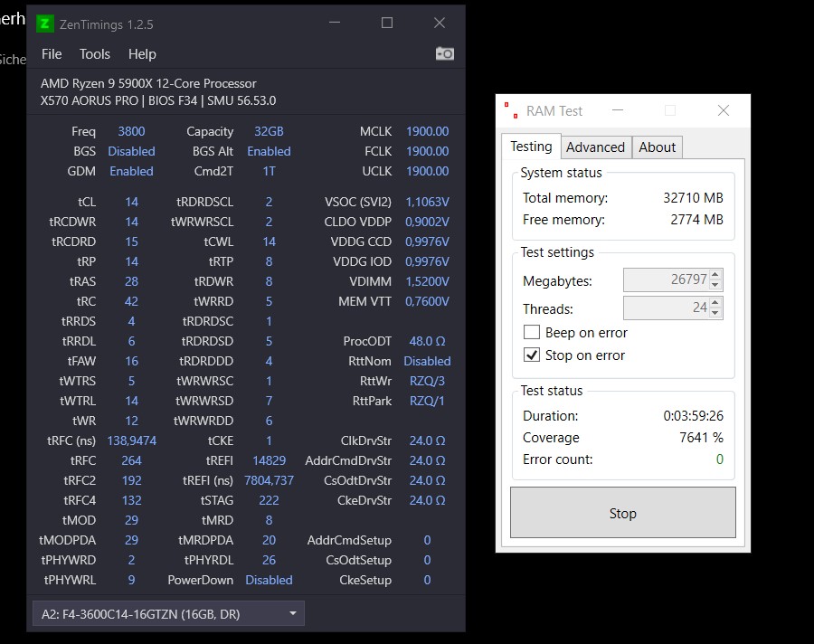The width and height of the screenshot is (814, 644).
Task: Close the RAM Test window
Action: coord(724,110)
